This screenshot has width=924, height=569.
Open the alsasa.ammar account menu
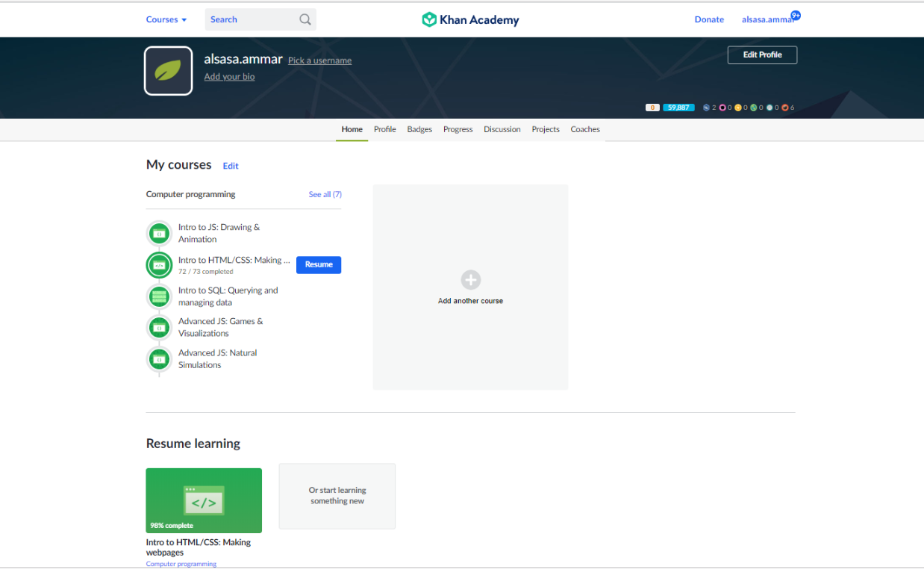(767, 19)
